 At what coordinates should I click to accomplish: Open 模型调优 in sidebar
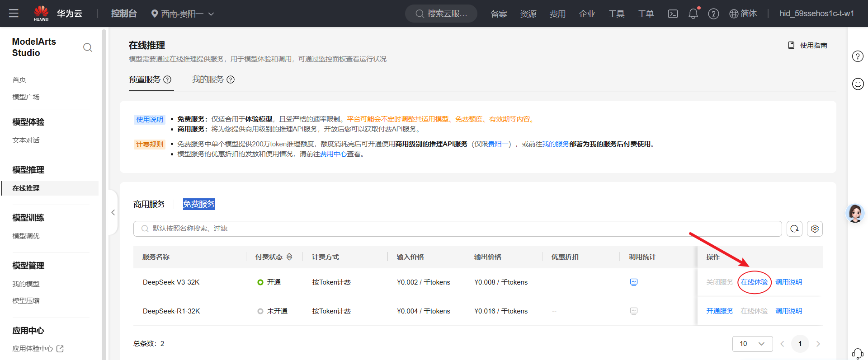[x=26, y=236]
